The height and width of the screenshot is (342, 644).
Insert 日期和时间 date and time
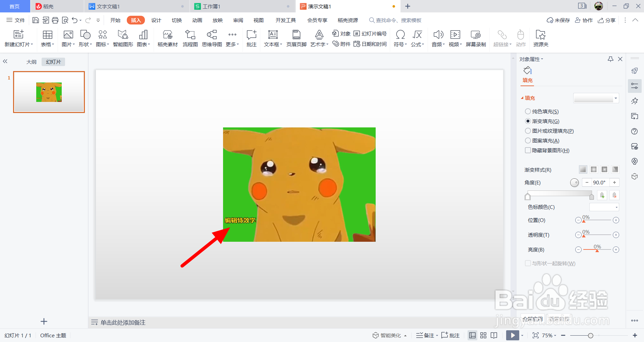[370, 44]
